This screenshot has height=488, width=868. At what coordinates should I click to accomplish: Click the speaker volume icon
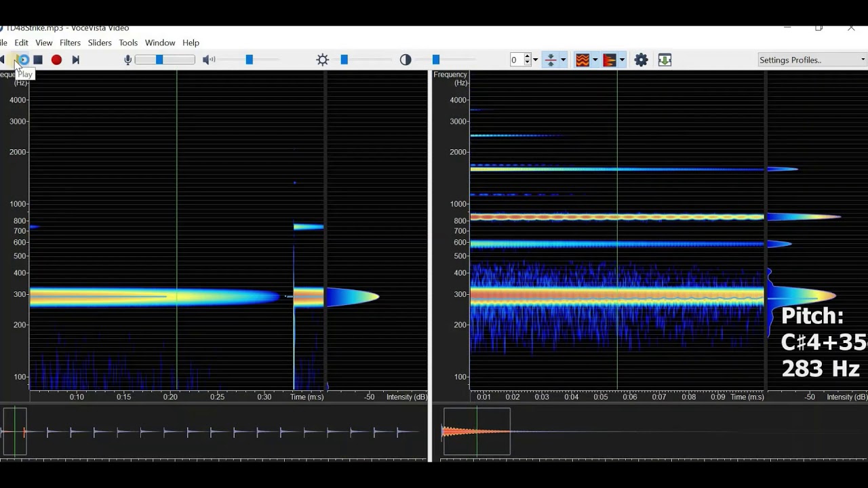209,60
